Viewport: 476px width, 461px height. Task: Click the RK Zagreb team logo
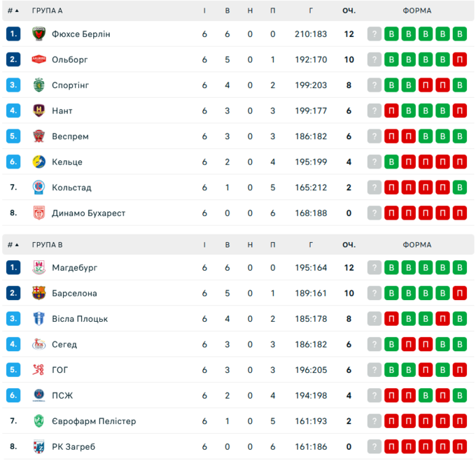[38, 447]
